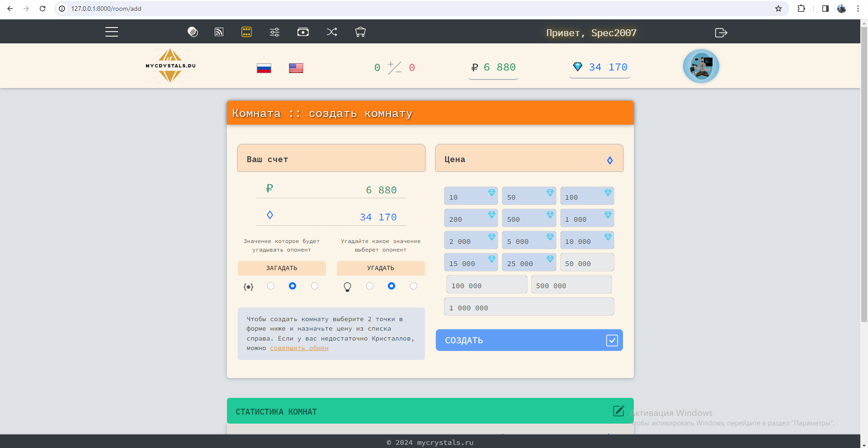Open the Chrome profile avatar
This screenshot has height=448, width=868.
pos(842,9)
